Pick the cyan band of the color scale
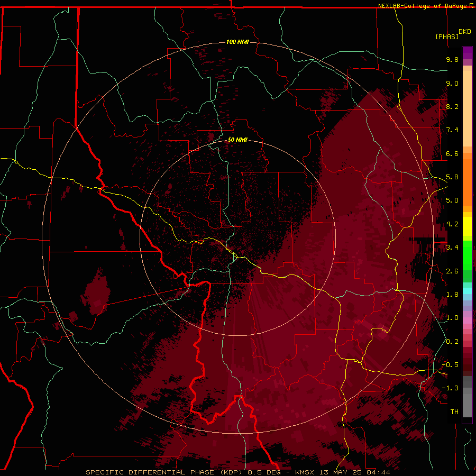This screenshot has width=476, height=476. [467, 290]
